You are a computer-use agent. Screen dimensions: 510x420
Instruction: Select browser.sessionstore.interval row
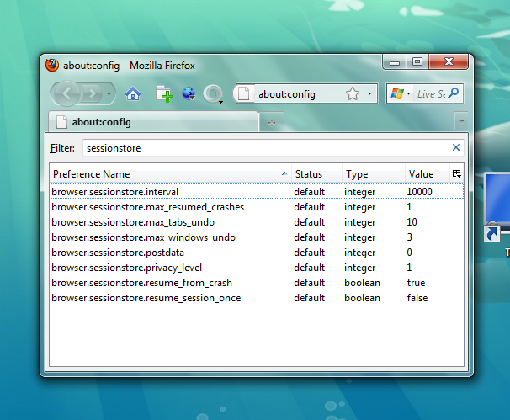coord(257,192)
